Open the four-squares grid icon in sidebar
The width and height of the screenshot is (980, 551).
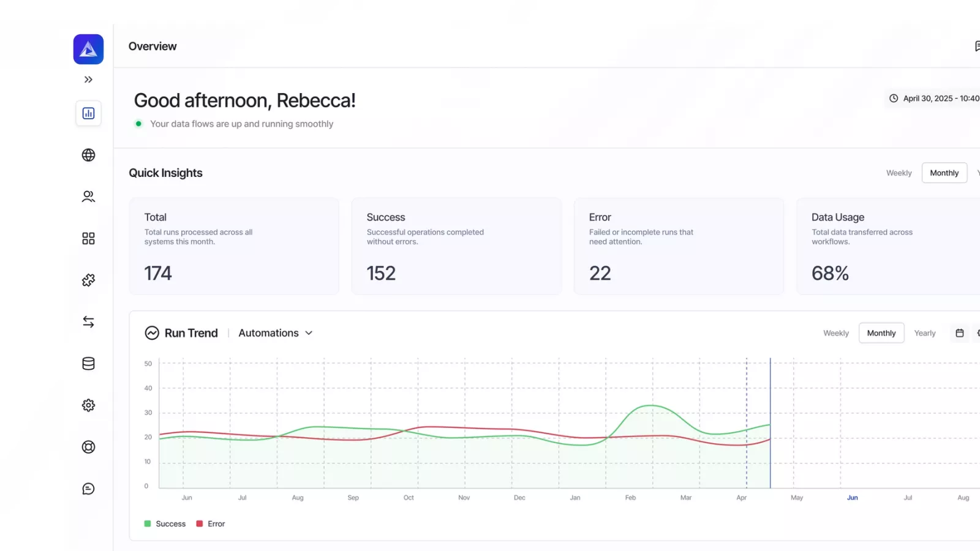[88, 238]
